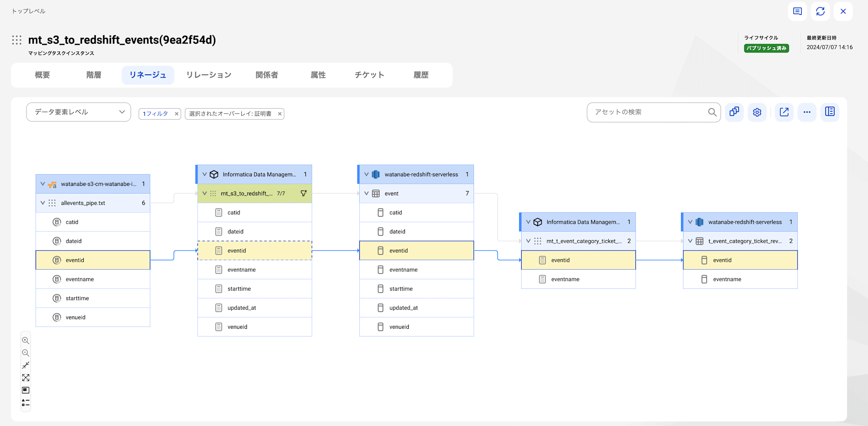Select starttime in event table

pos(417,289)
